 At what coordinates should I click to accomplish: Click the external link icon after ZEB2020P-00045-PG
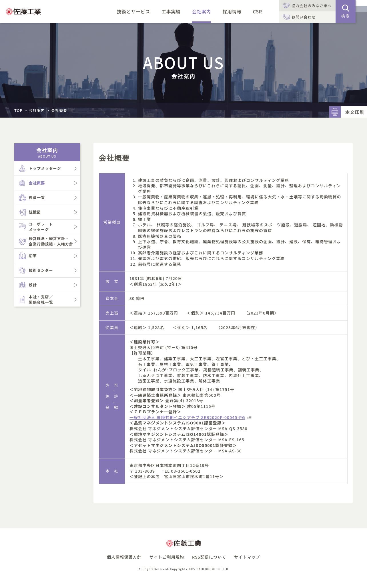[x=249, y=418]
